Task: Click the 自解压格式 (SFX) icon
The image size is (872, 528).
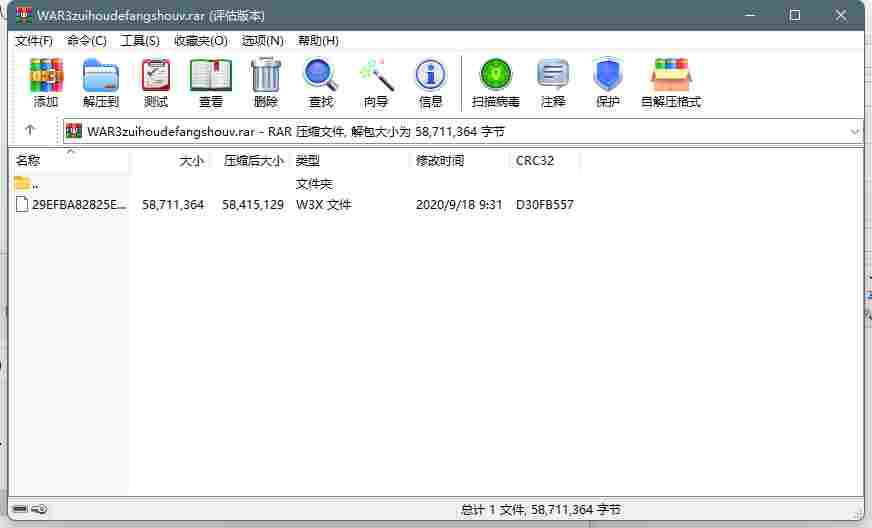Action: pos(671,83)
